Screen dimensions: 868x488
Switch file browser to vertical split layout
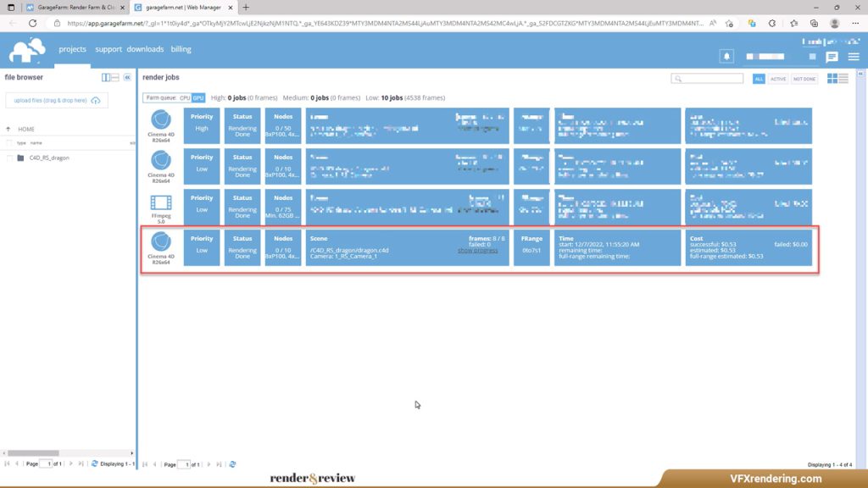[x=106, y=77]
